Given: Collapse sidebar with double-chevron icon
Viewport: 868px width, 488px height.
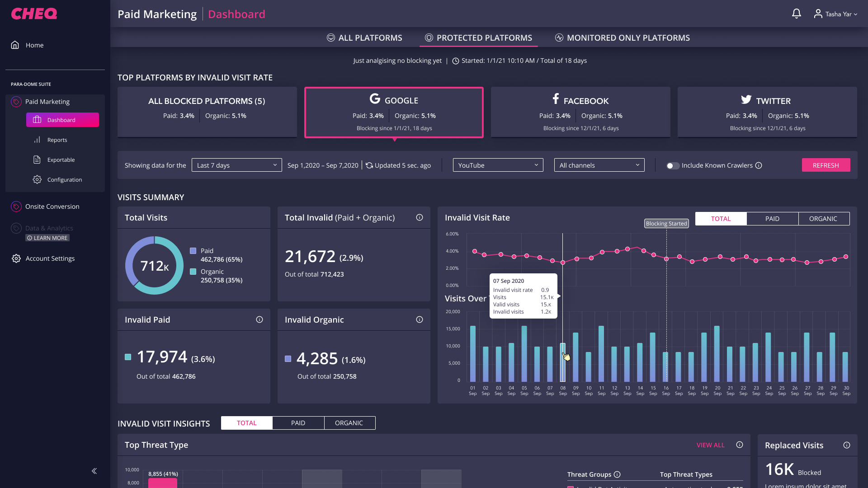Looking at the screenshot, I should coord(94,471).
